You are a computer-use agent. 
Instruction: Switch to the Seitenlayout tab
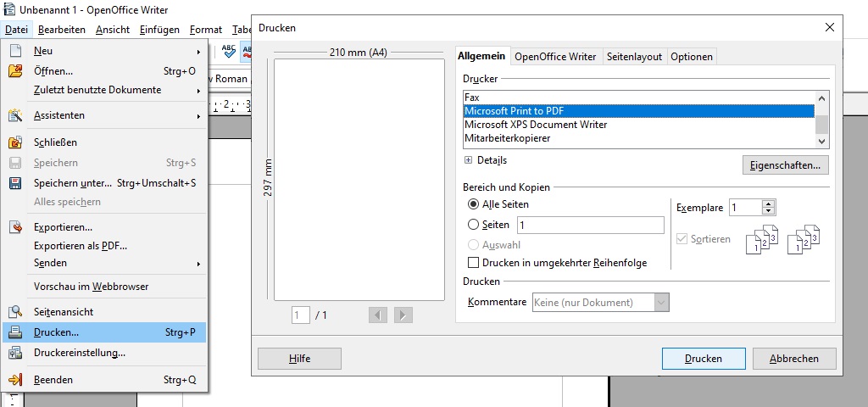coord(634,57)
